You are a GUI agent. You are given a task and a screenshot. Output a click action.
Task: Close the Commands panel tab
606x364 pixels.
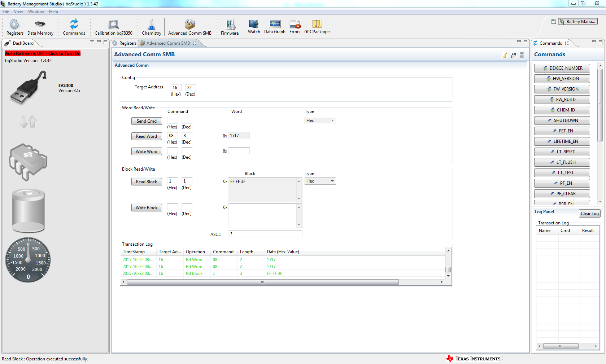[x=567, y=43]
